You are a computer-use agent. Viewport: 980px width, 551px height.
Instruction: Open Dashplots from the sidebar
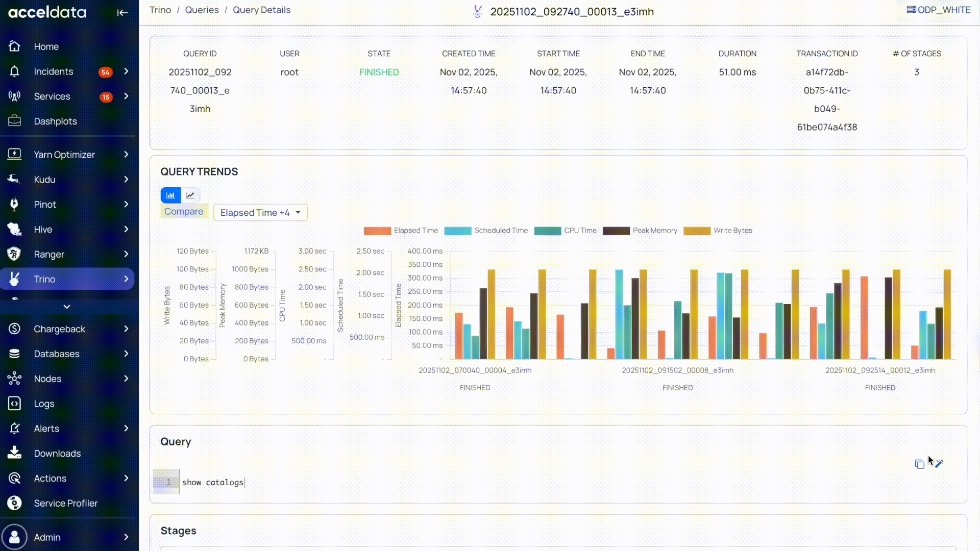(x=55, y=121)
